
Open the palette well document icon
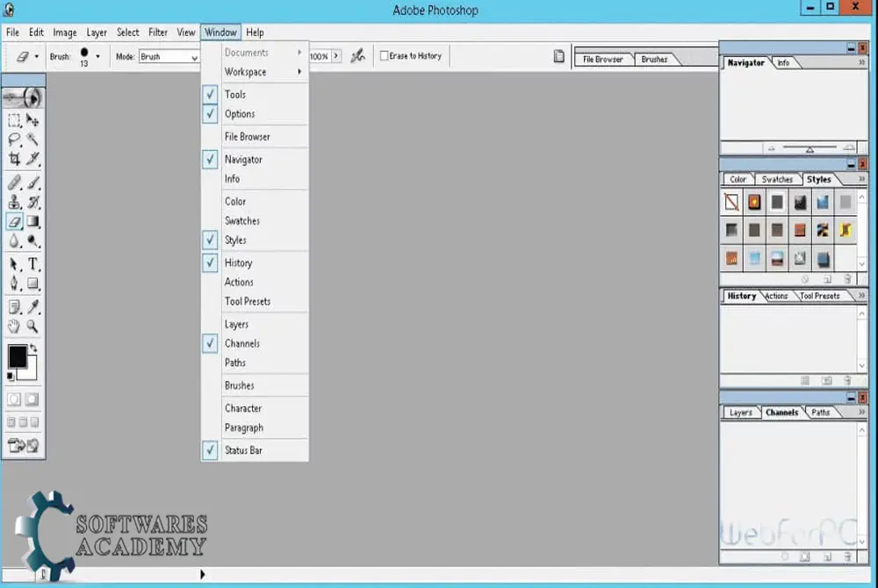point(558,56)
